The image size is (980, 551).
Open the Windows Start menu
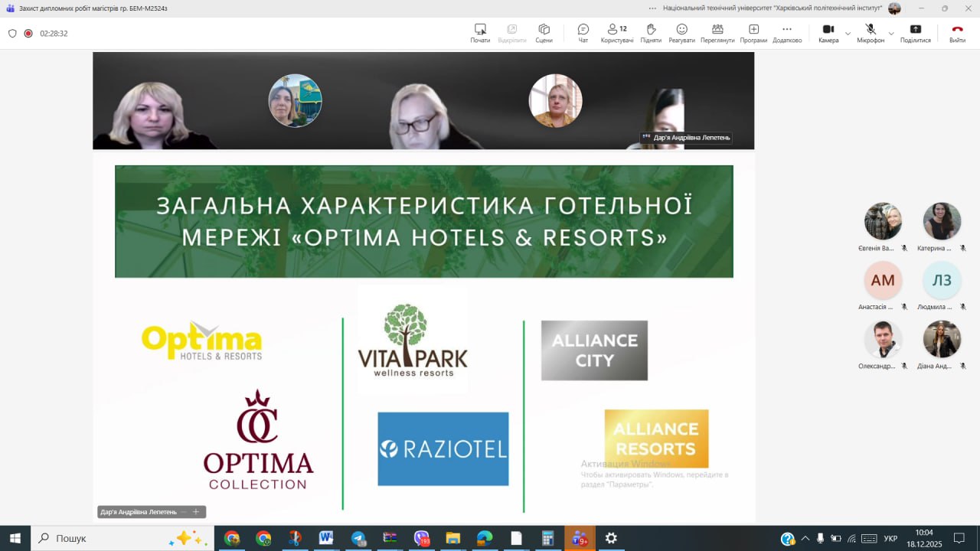click(x=15, y=538)
